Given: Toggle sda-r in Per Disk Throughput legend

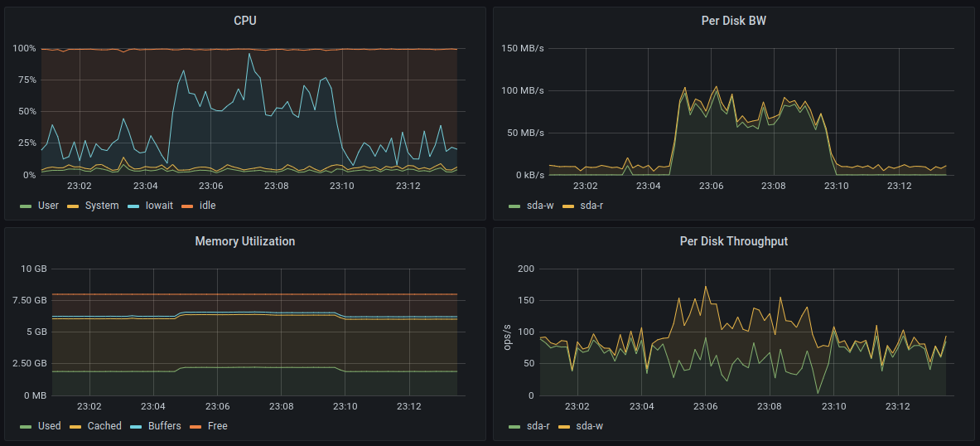Looking at the screenshot, I should (x=539, y=426).
